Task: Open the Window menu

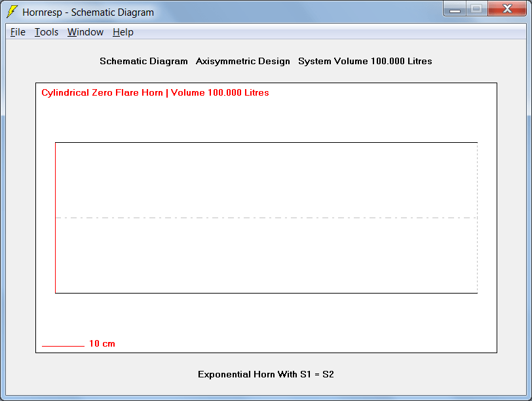Action: pyautogui.click(x=85, y=32)
